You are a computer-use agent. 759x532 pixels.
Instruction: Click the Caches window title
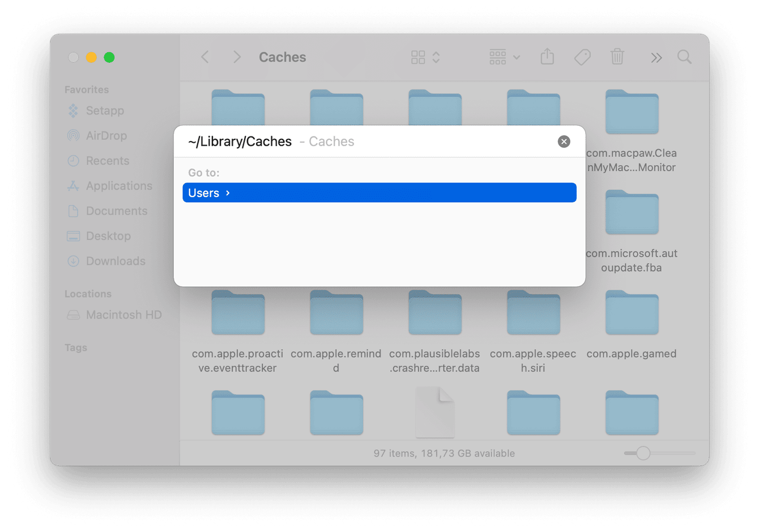pyautogui.click(x=282, y=57)
